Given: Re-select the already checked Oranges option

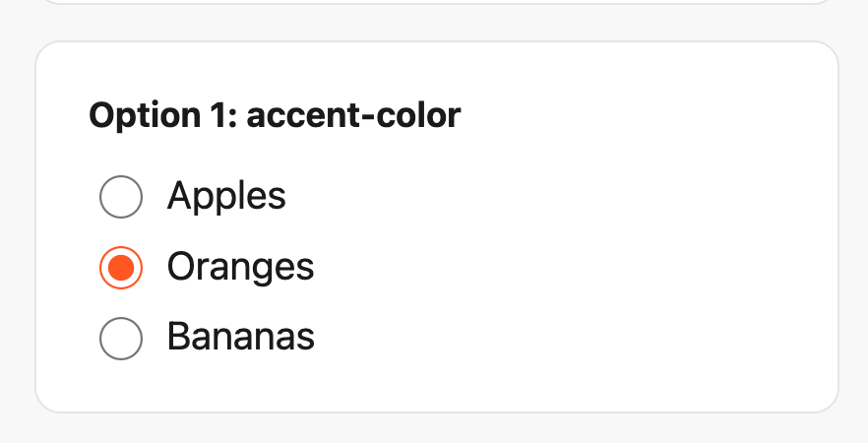Looking at the screenshot, I should 122,268.
